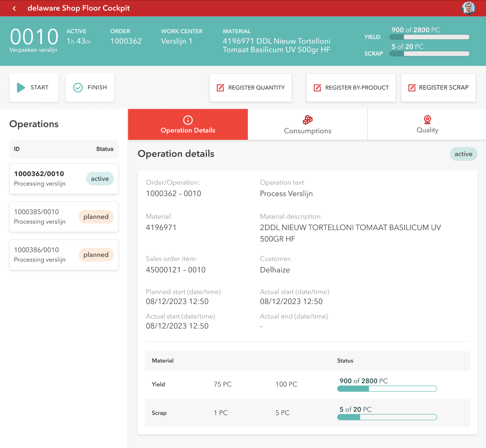Click the Quality award ribbon icon
Image resolution: width=486 pixels, height=448 pixels.
[427, 120]
